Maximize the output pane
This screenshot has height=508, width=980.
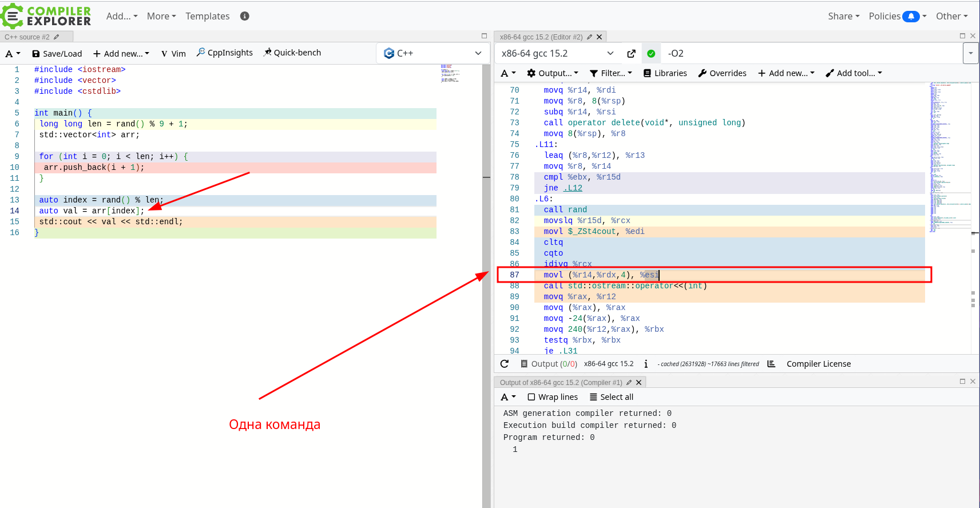point(962,382)
